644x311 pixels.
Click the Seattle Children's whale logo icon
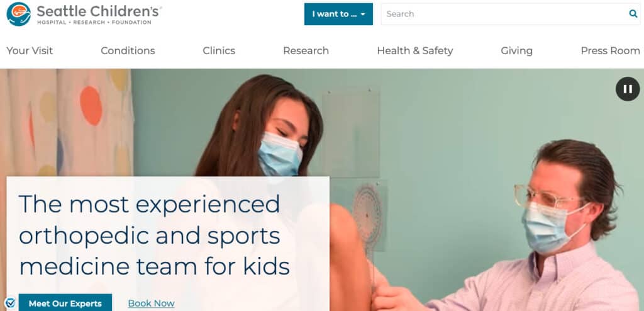coord(18,14)
